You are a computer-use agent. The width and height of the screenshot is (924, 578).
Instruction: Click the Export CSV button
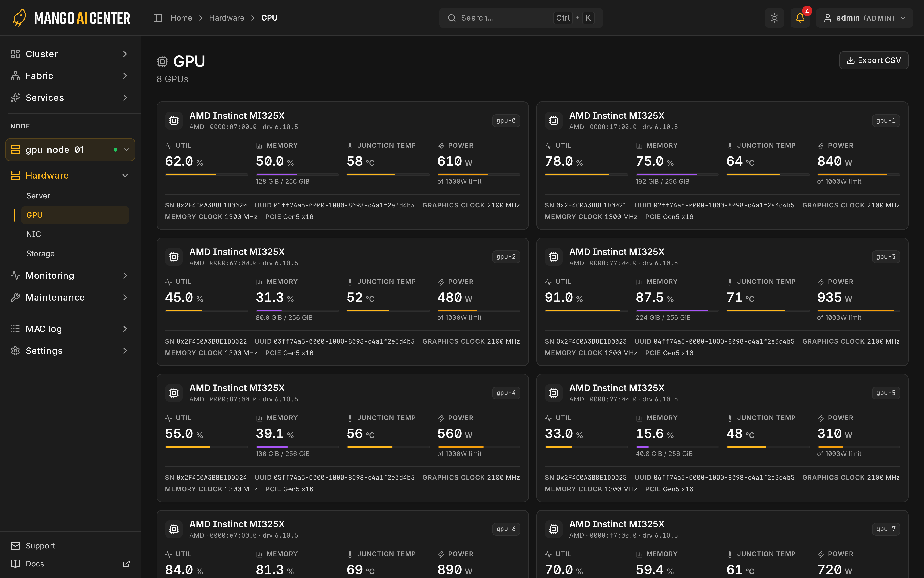click(x=874, y=60)
